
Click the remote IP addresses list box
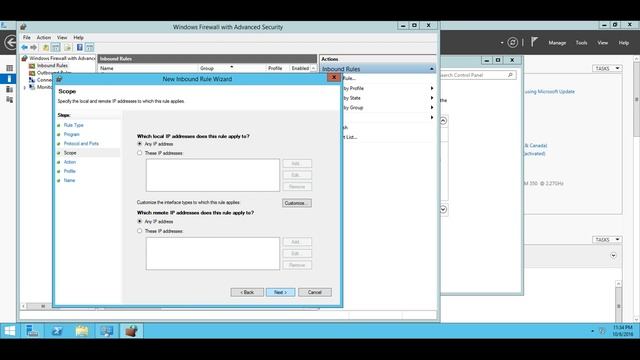point(213,253)
